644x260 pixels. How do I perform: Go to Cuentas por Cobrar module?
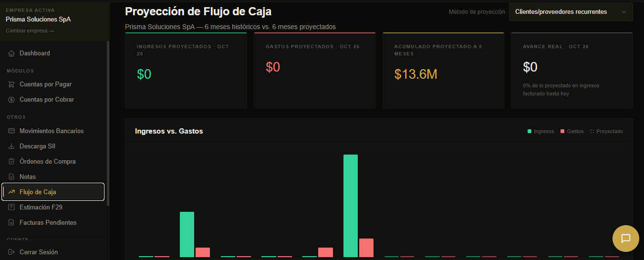tap(53, 100)
